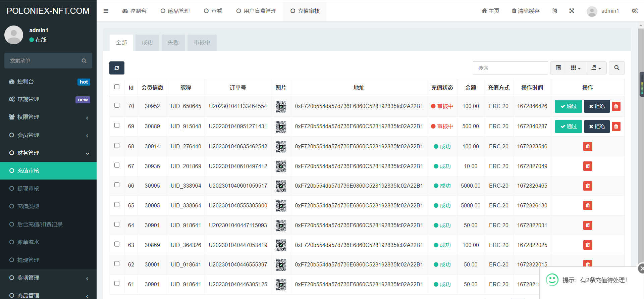Viewport: 644px width, 299px height.
Task: Approve recharge Id 70 with 通过 button
Action: [568, 106]
